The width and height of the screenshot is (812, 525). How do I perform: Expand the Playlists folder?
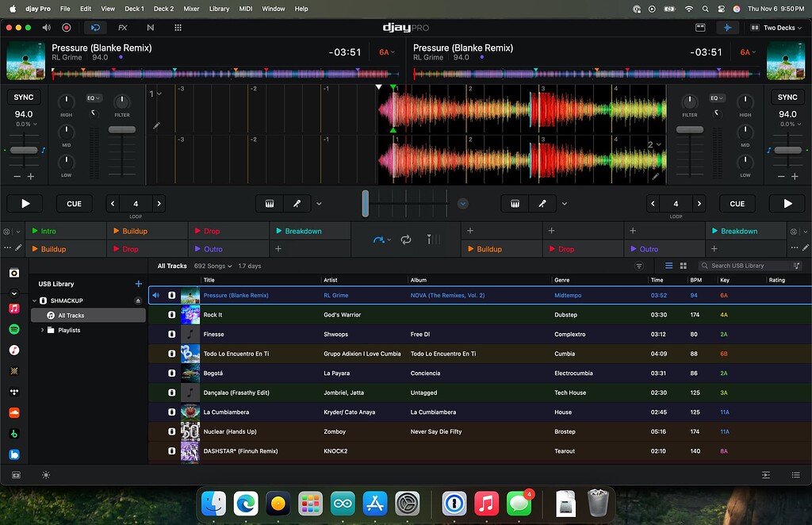click(x=43, y=330)
